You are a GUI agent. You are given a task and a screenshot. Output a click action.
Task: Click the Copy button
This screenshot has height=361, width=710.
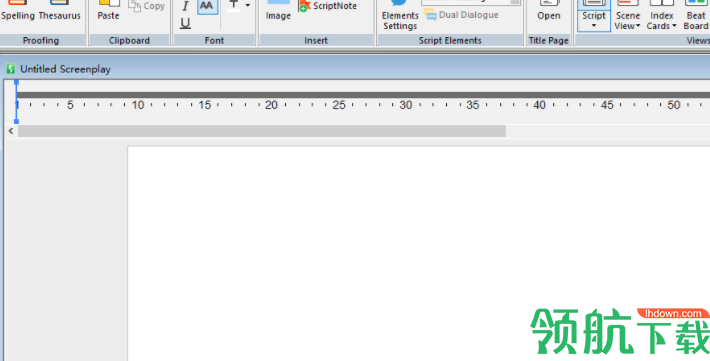[x=147, y=6]
